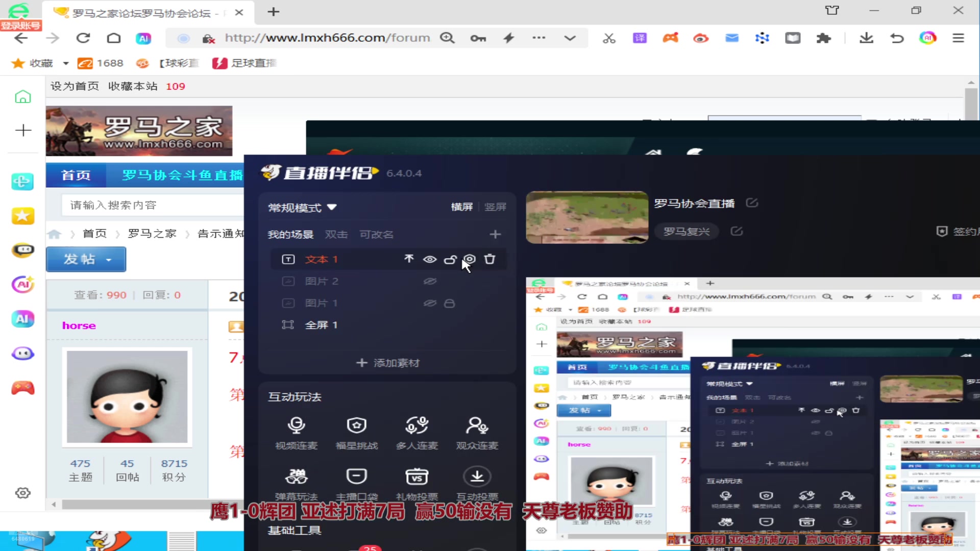Open the game controller extension

[670, 38]
